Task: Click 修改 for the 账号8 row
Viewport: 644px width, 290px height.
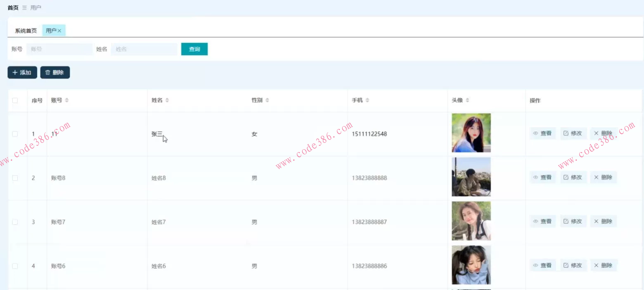Action: 573,177
